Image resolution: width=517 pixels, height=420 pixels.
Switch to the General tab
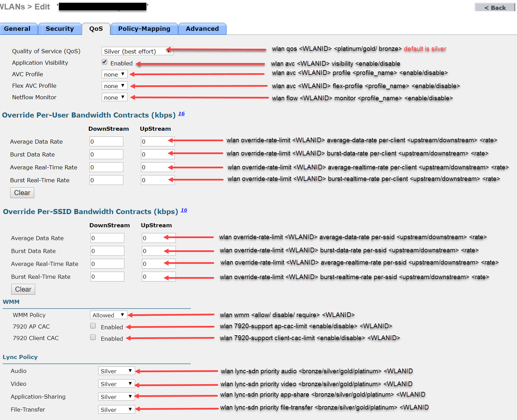pyautogui.click(x=18, y=29)
